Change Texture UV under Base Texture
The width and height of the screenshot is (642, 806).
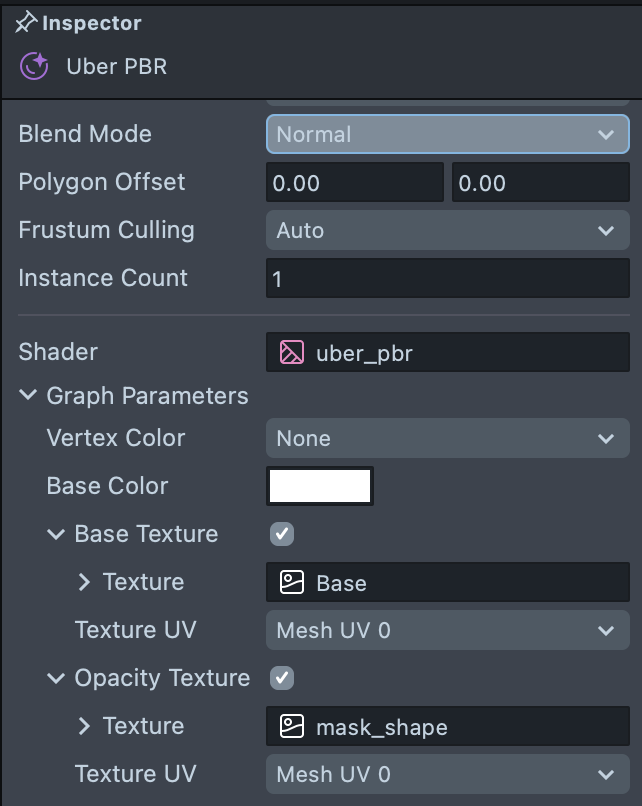[x=447, y=630]
